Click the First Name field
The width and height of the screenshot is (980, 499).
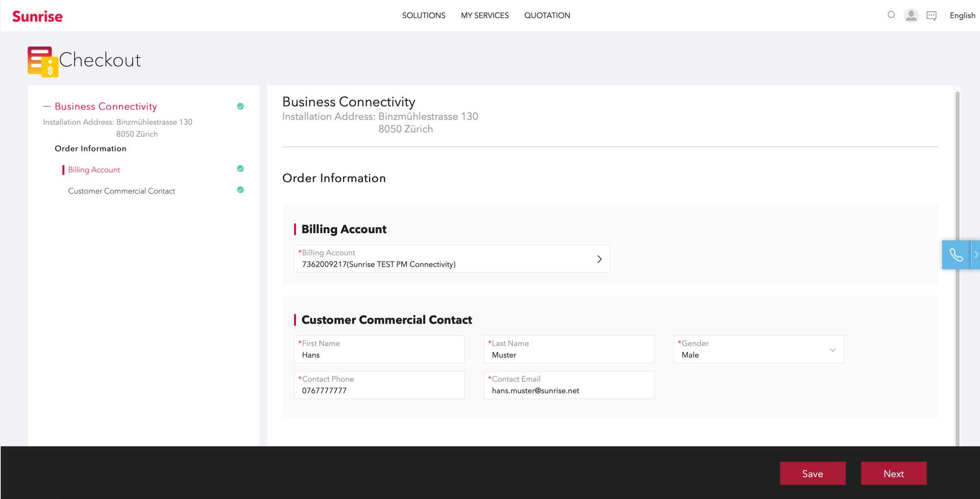click(379, 349)
